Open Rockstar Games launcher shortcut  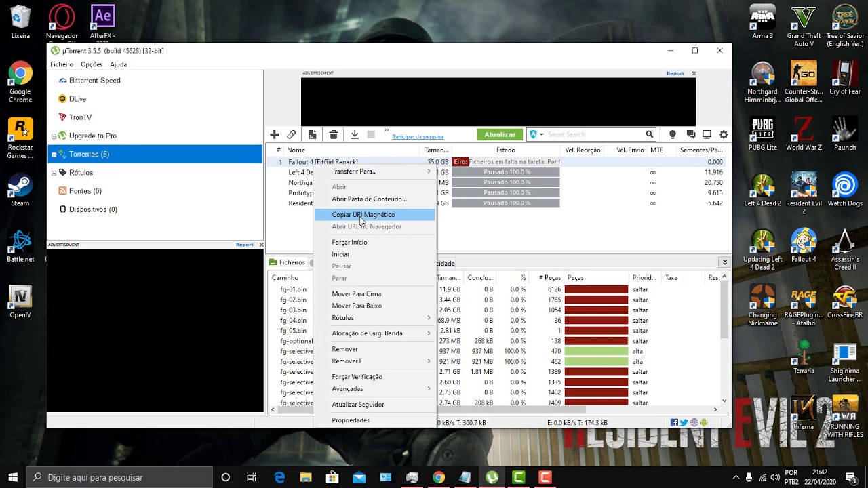coord(20,139)
